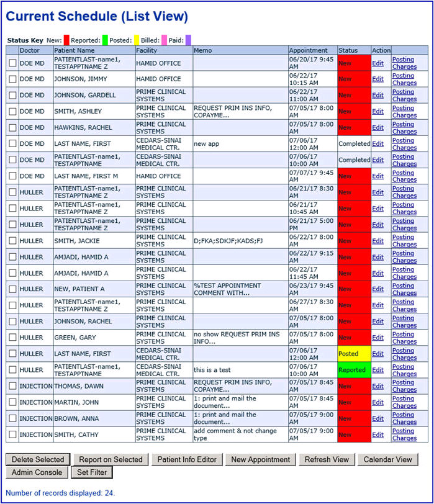Edit the SMITH, ASHLEY appointment

377,112
